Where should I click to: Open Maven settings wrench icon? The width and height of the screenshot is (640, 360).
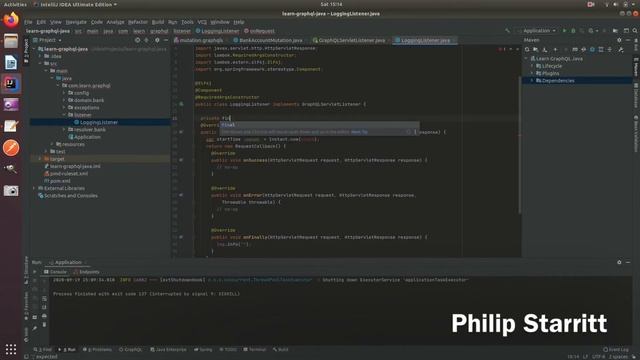coord(621,49)
